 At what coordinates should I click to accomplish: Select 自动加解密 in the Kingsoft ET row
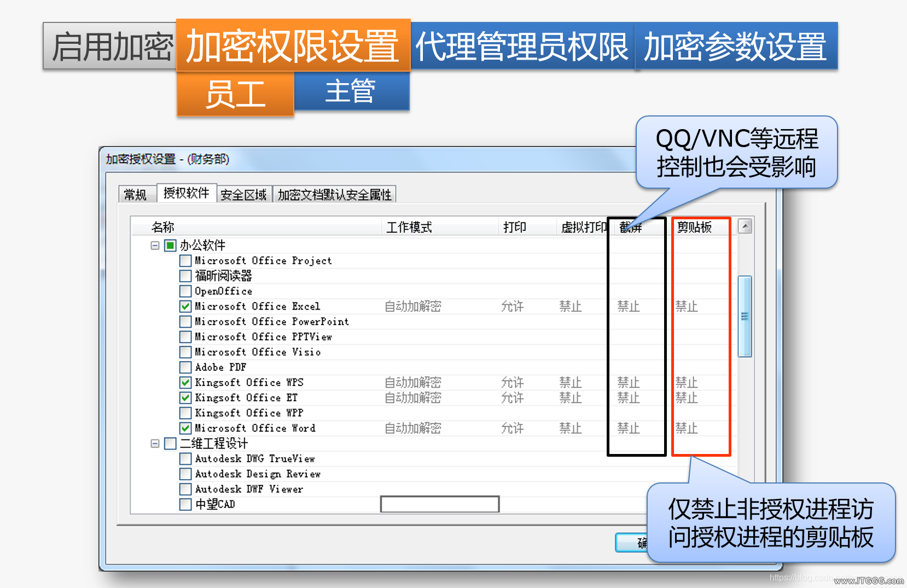(x=413, y=398)
